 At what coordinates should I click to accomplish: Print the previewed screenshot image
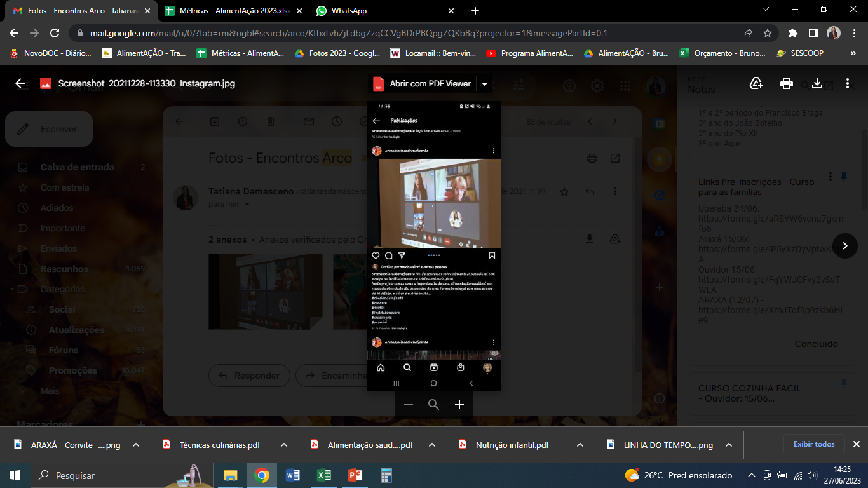(787, 83)
